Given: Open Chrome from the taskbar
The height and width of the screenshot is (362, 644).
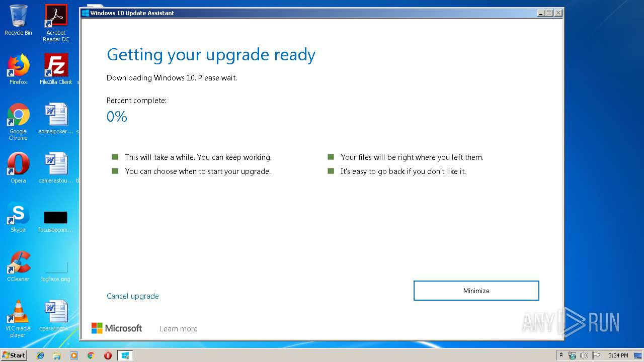Looking at the screenshot, I should pyautogui.click(x=91, y=355).
